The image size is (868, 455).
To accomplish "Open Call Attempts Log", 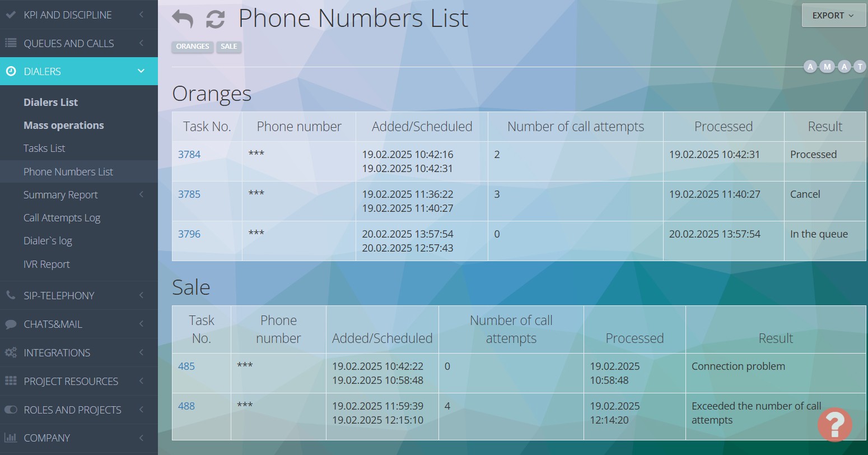I will point(62,217).
